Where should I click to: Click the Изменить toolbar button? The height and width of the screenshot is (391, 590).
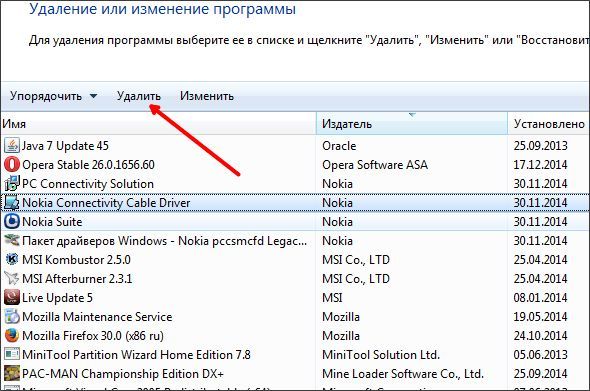point(207,96)
